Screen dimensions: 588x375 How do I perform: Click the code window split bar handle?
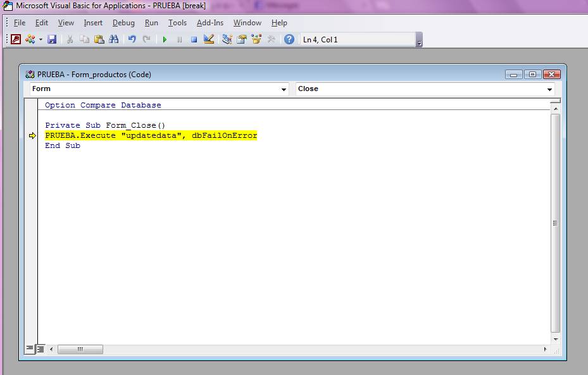[x=555, y=101]
